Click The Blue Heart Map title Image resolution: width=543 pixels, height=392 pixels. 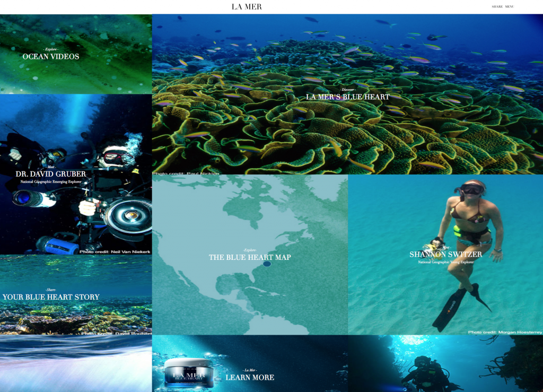(x=250, y=257)
